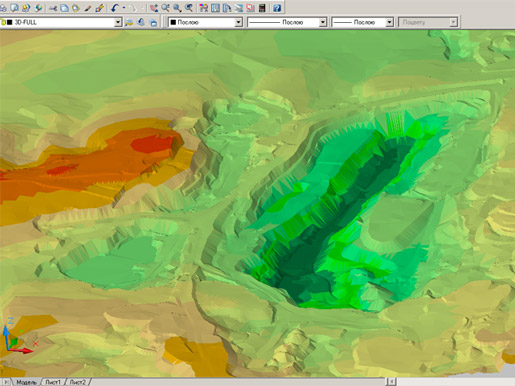Expand the Послою color dropdown
Viewport: 515px width, 386px height.
pyautogui.click(x=238, y=22)
